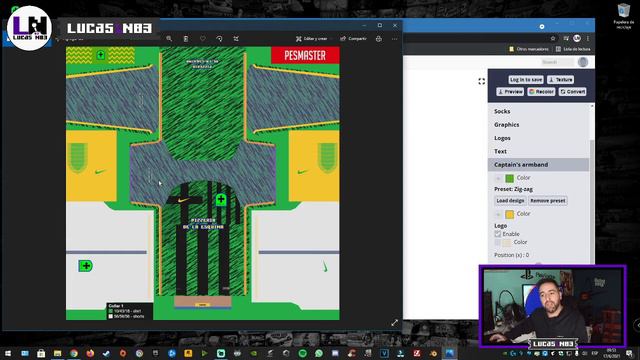Click the crop icon in Photos toolbar

(236, 38)
